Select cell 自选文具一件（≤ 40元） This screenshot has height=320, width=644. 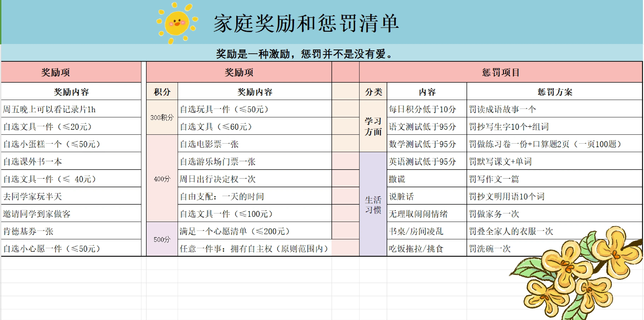71,179
